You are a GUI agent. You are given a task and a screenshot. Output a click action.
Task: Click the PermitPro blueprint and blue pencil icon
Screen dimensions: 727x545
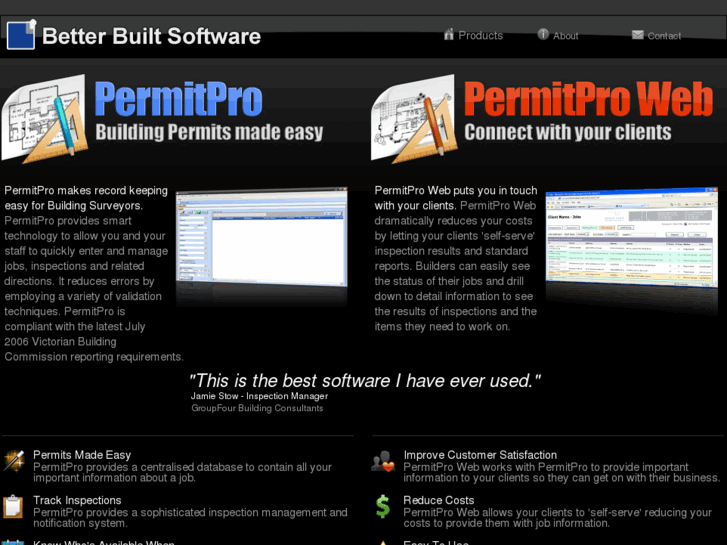point(45,120)
